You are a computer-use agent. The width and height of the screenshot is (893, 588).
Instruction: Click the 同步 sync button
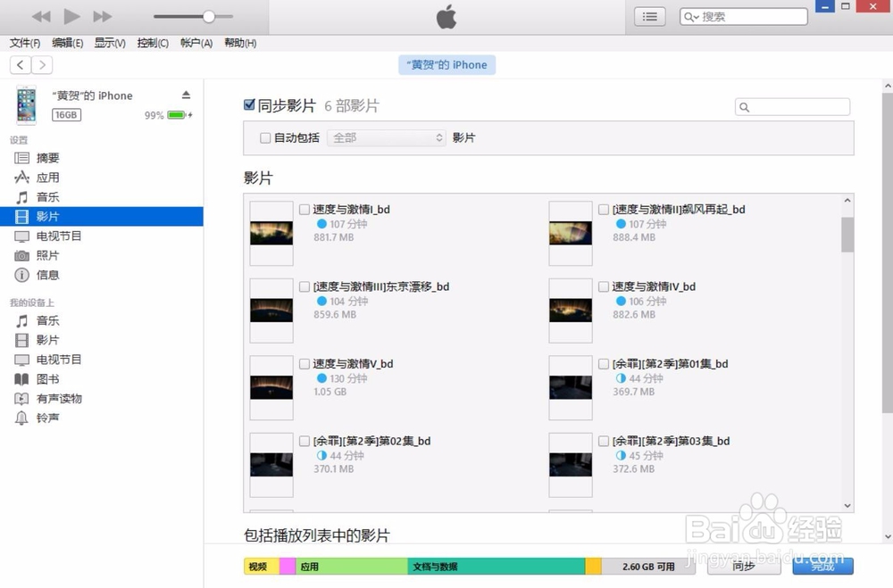click(x=743, y=566)
